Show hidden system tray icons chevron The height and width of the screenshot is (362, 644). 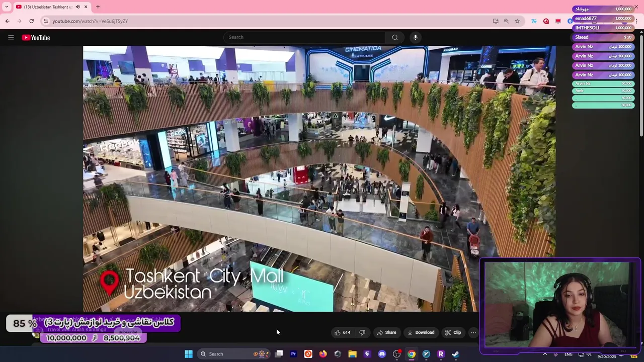[544, 354]
